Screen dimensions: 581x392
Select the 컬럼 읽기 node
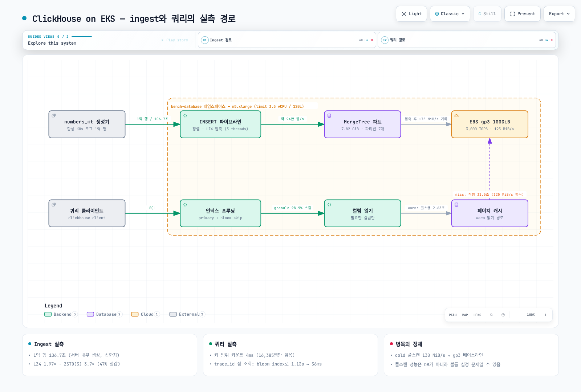click(x=362, y=213)
